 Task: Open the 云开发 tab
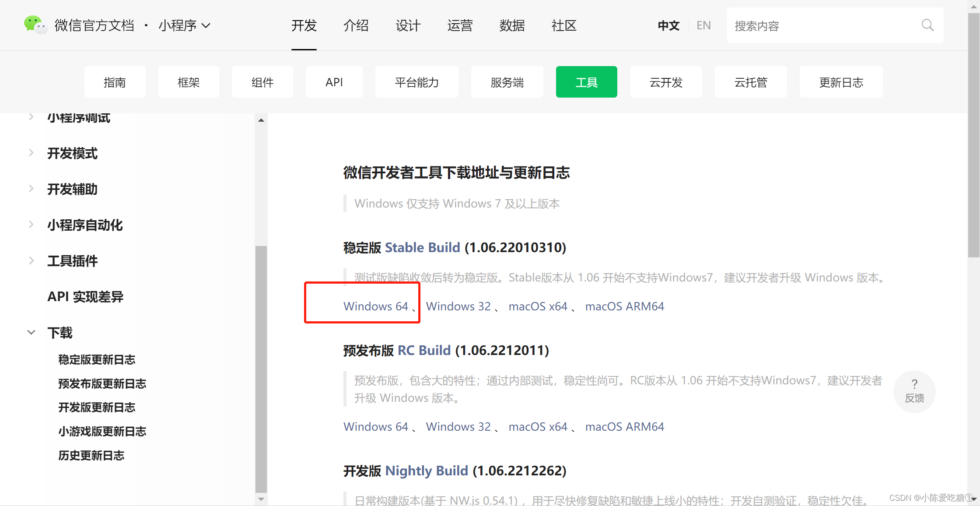click(x=666, y=82)
